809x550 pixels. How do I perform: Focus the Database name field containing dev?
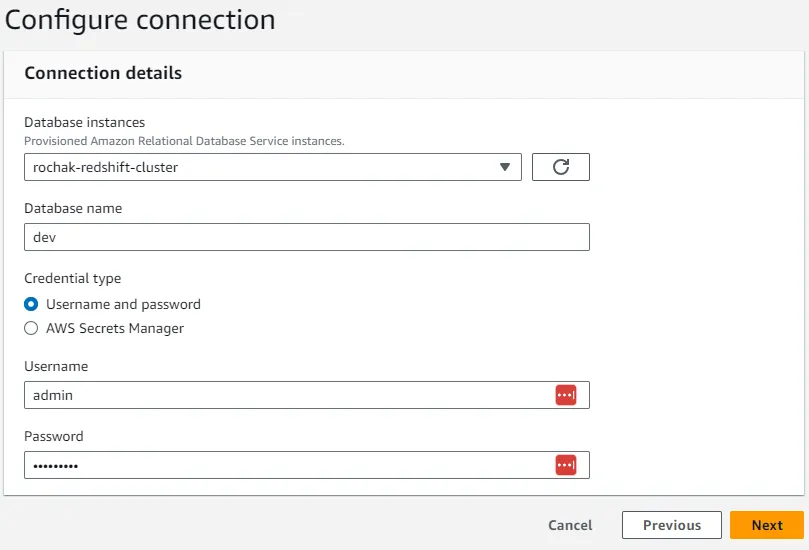[306, 237]
